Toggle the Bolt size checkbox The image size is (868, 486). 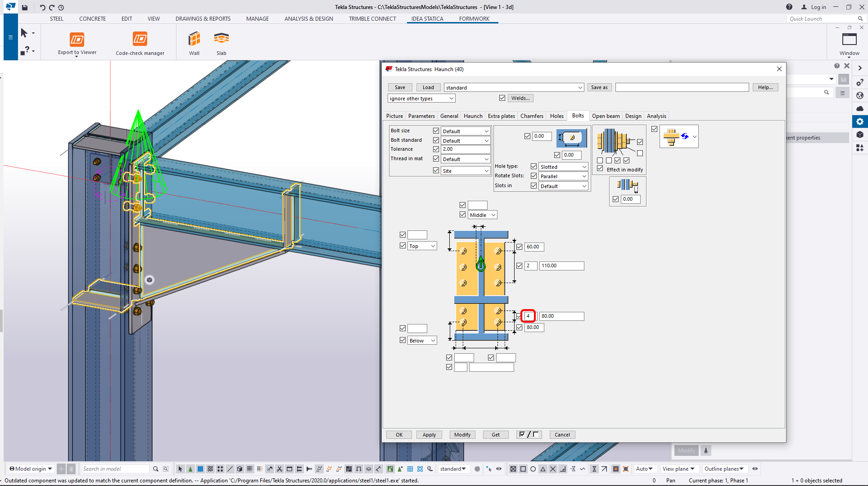coord(436,130)
